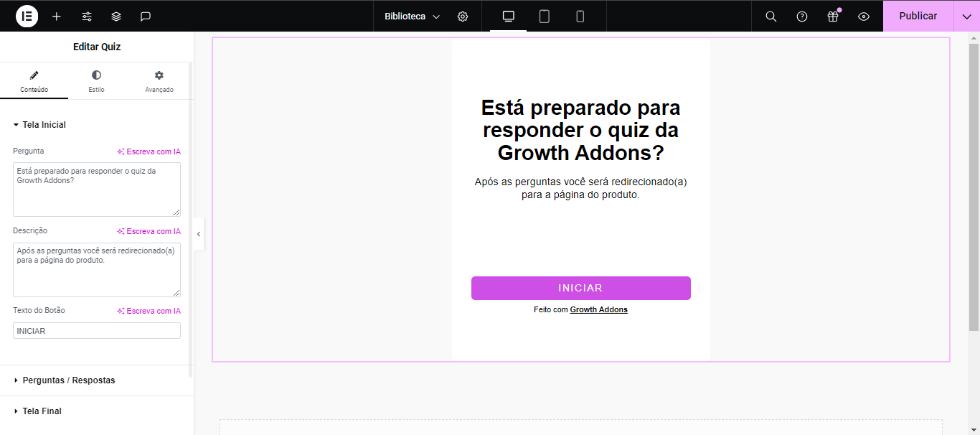Switch to tablet preview mode
Viewport: 980px width, 435px height.
545,16
